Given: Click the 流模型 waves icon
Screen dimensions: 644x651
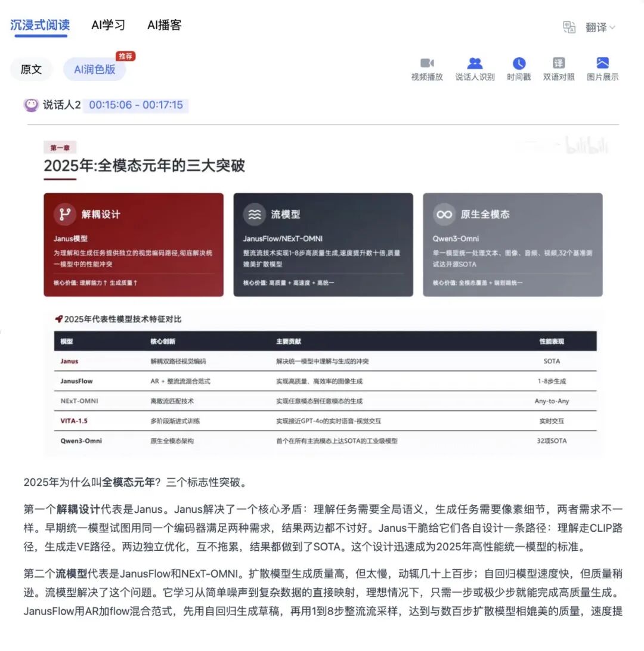Looking at the screenshot, I should click(x=254, y=214).
